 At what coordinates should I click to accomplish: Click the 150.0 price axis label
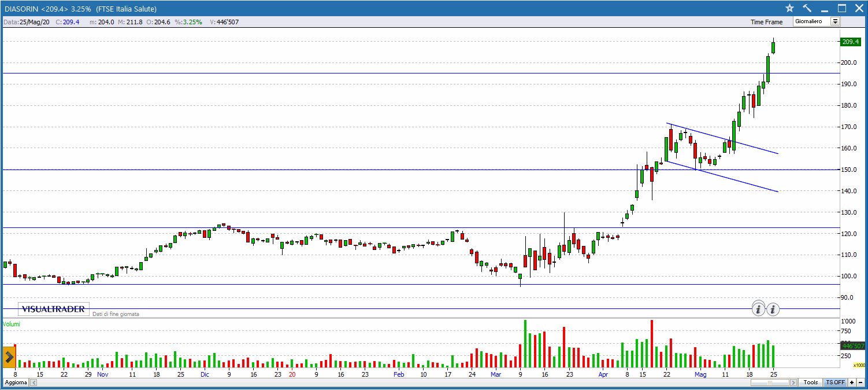[849, 170]
